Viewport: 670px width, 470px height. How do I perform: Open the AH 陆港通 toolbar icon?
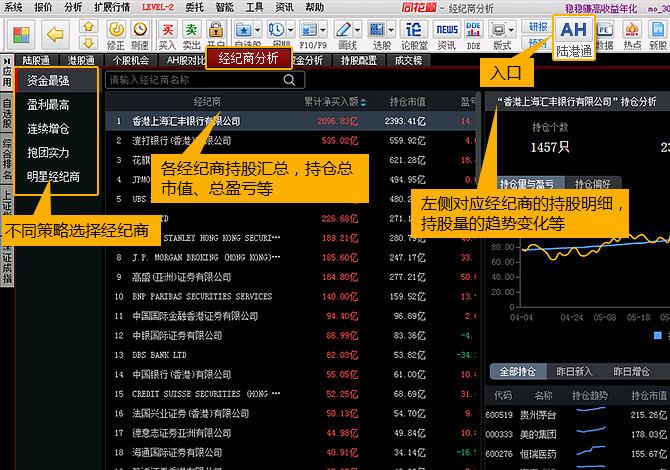[573, 37]
